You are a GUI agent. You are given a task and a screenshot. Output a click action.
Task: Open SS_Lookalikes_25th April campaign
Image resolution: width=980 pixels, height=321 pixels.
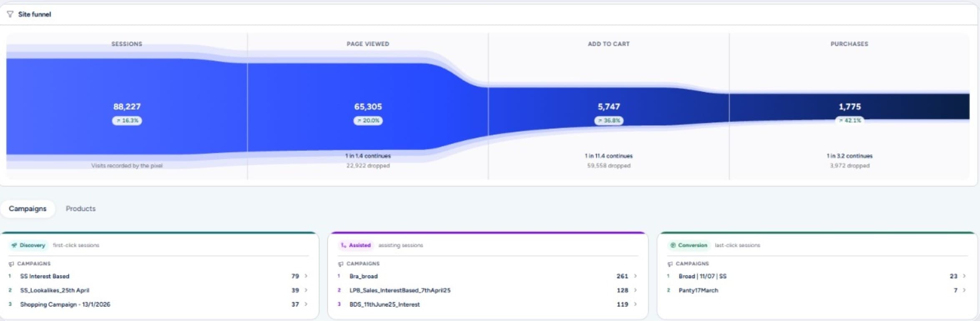[55, 290]
